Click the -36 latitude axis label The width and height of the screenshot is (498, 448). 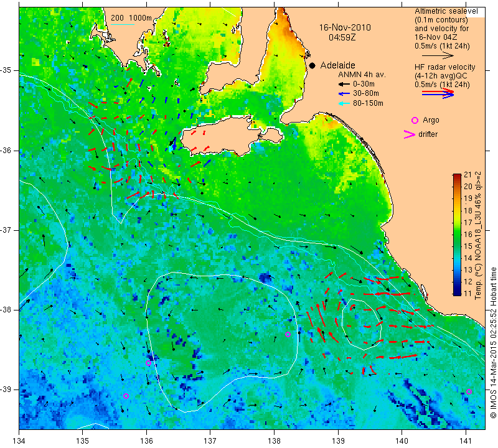6,151
